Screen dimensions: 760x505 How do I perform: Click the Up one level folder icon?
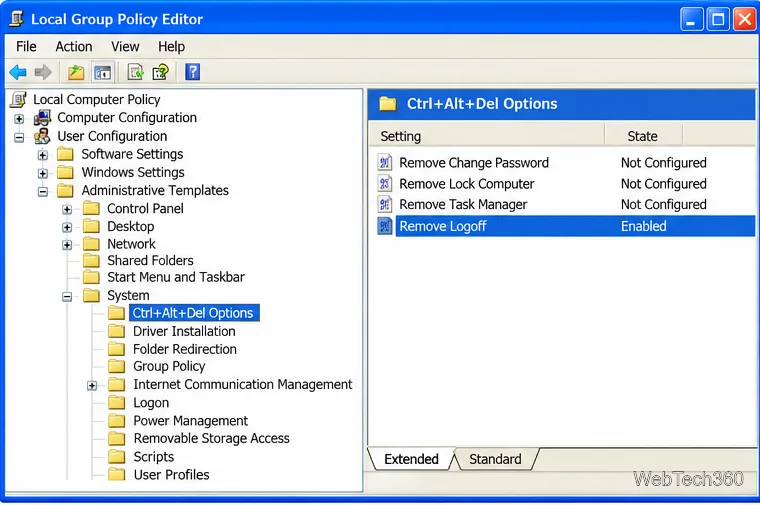click(76, 73)
